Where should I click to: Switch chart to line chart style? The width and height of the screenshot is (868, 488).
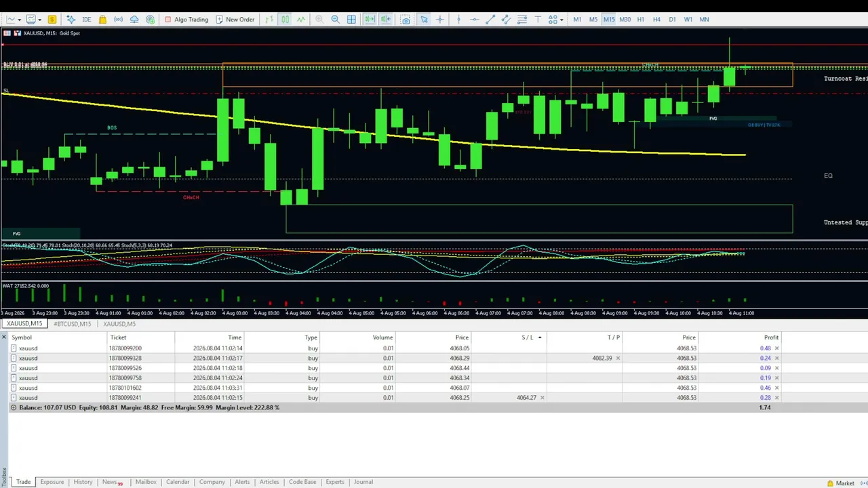[301, 19]
